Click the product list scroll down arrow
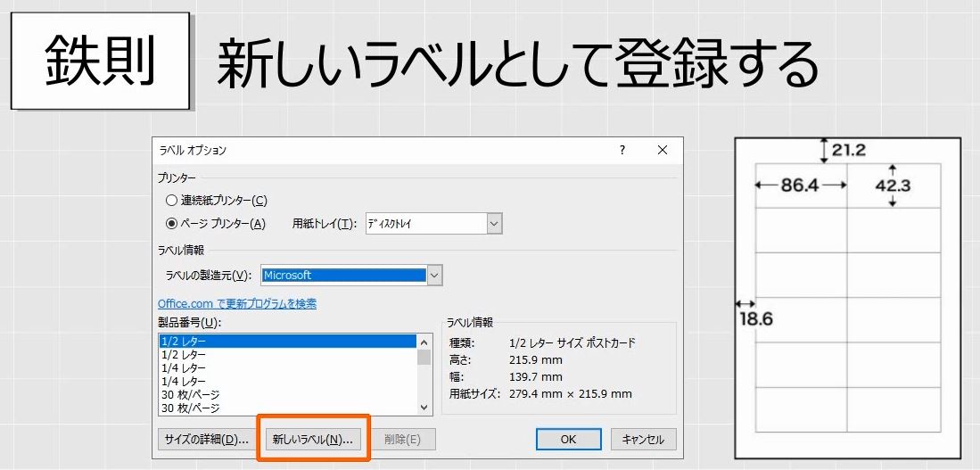 click(x=424, y=408)
